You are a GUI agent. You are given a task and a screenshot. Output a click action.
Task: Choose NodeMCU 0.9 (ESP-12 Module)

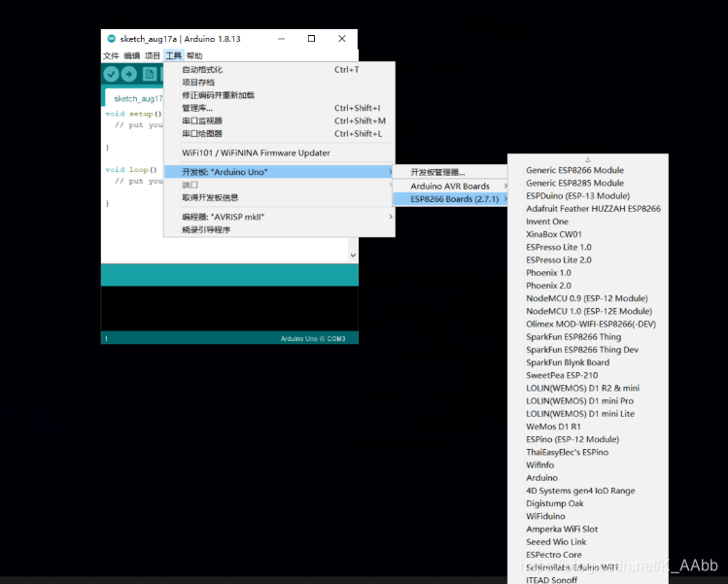click(588, 298)
